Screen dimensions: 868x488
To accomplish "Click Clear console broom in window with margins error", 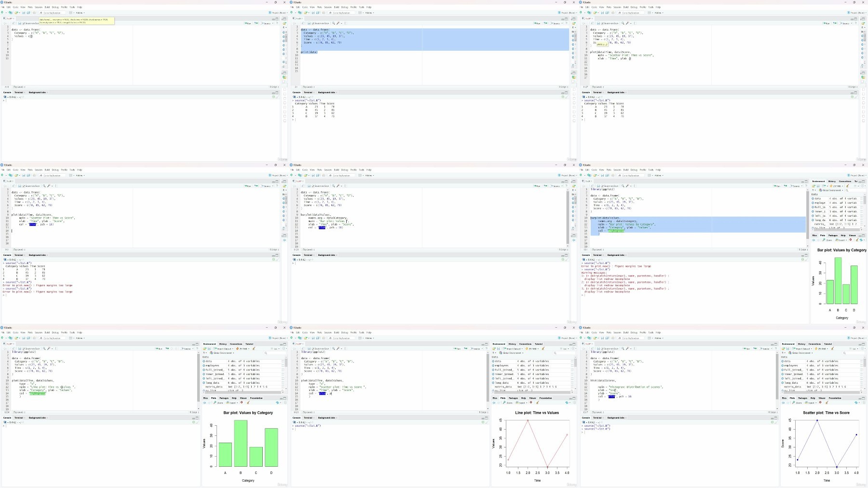I will (x=277, y=260).
